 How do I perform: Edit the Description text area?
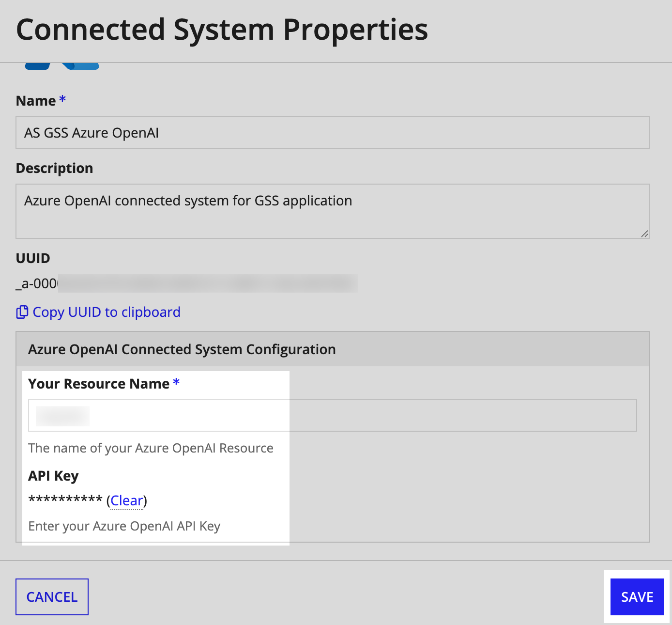[333, 211]
